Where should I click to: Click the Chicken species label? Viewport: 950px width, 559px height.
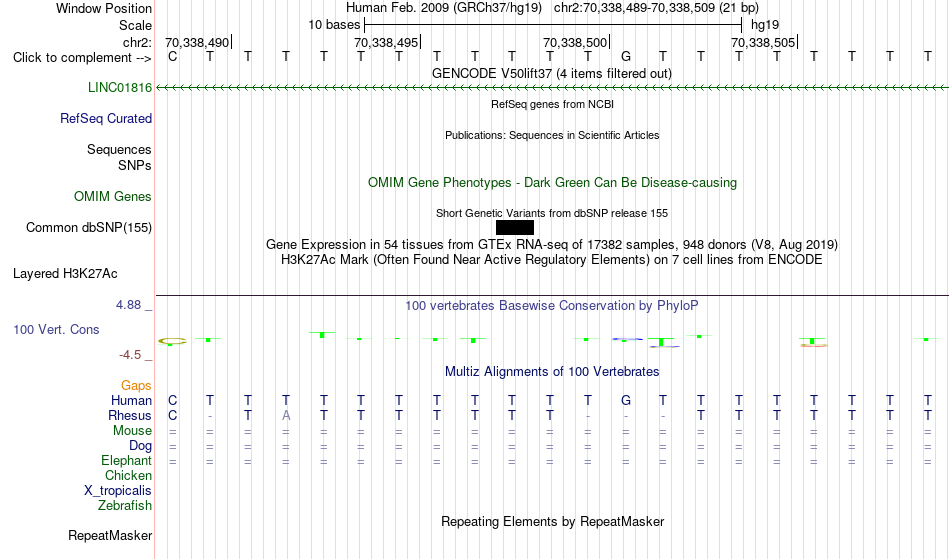click(128, 475)
